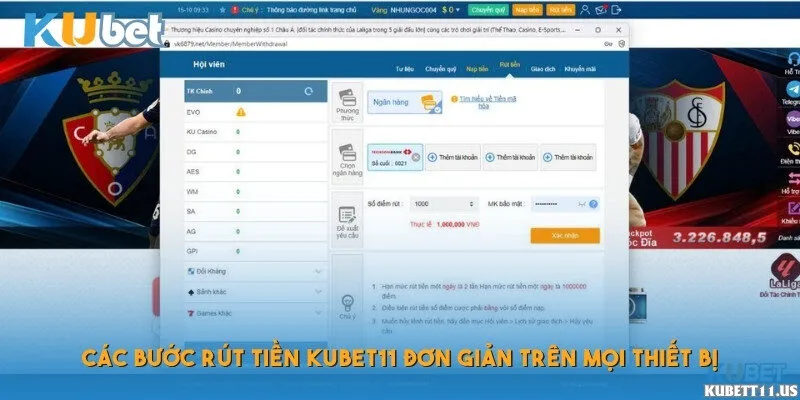Click the info icon beside Tìm hiểu link
Image resolution: width=800 pixels, height=400 pixels.
pyautogui.click(x=454, y=99)
